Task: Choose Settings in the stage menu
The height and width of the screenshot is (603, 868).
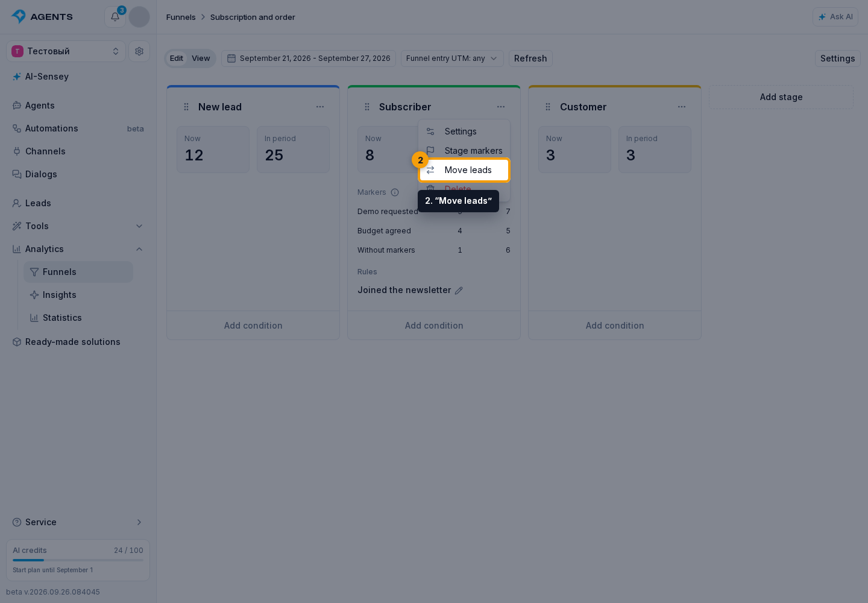Action: pyautogui.click(x=464, y=131)
